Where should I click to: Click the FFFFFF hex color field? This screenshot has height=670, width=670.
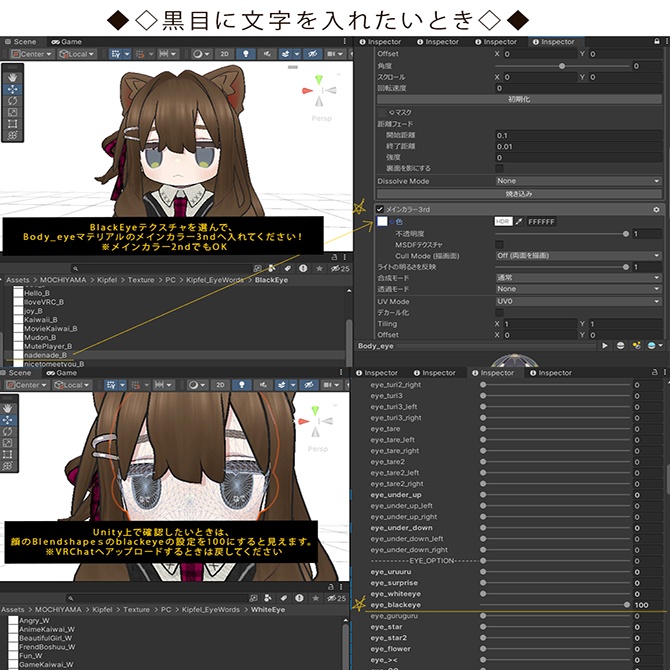tap(541, 222)
